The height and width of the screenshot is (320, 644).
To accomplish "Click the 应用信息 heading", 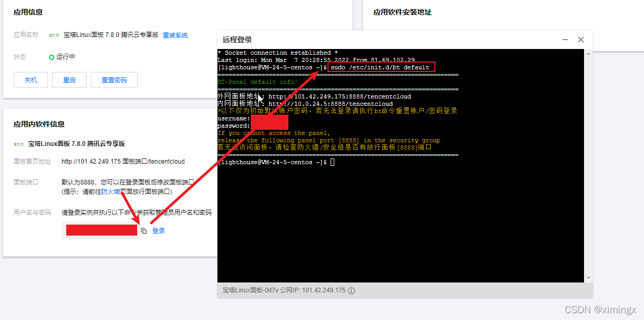I will point(28,12).
